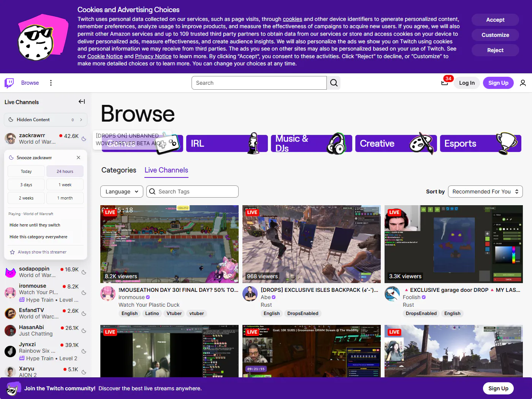Viewport: 532px width, 399px height.
Task: Open the IRL category banner
Action: [227, 143]
